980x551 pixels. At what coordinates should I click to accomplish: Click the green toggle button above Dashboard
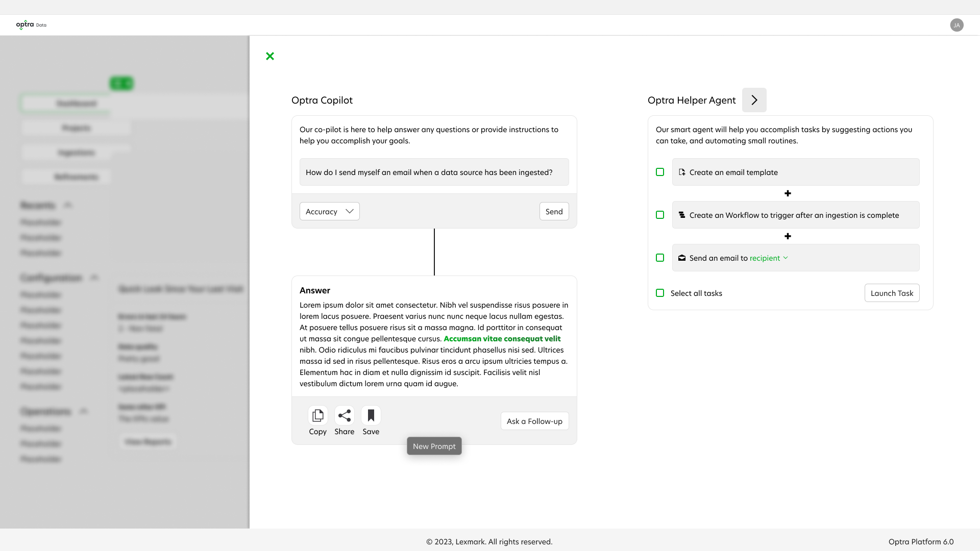(x=121, y=83)
